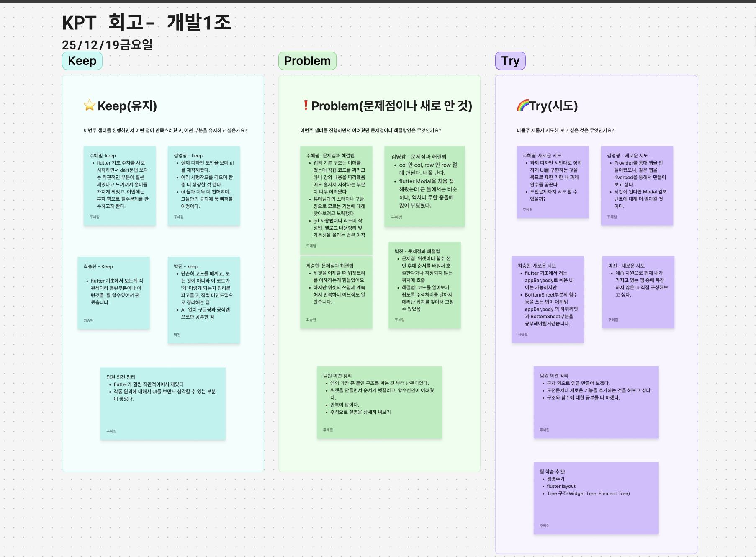The image size is (756, 557).
Task: Select the question 다음주 새롭게 시도해 보고 싶은 것
Action: coord(565,130)
